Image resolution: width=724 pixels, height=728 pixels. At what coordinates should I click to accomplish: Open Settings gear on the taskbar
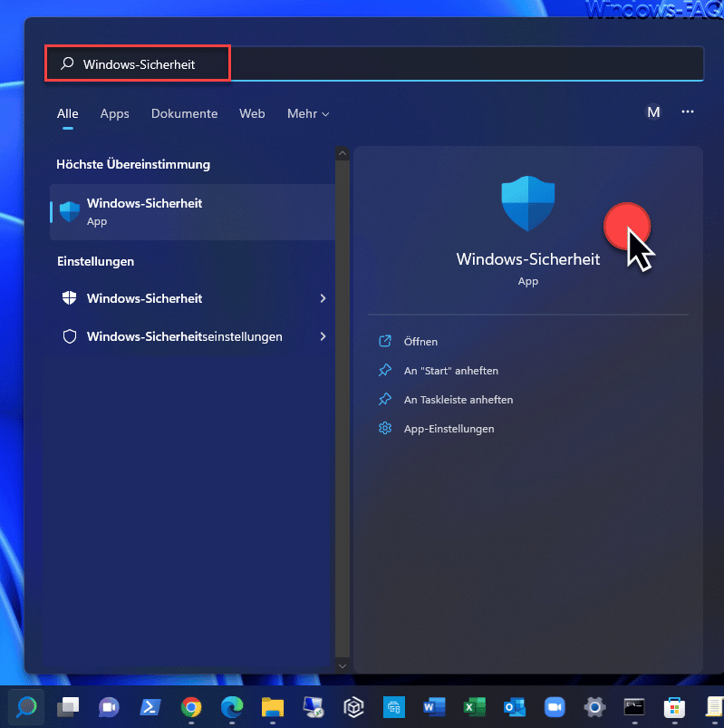pos(594,707)
